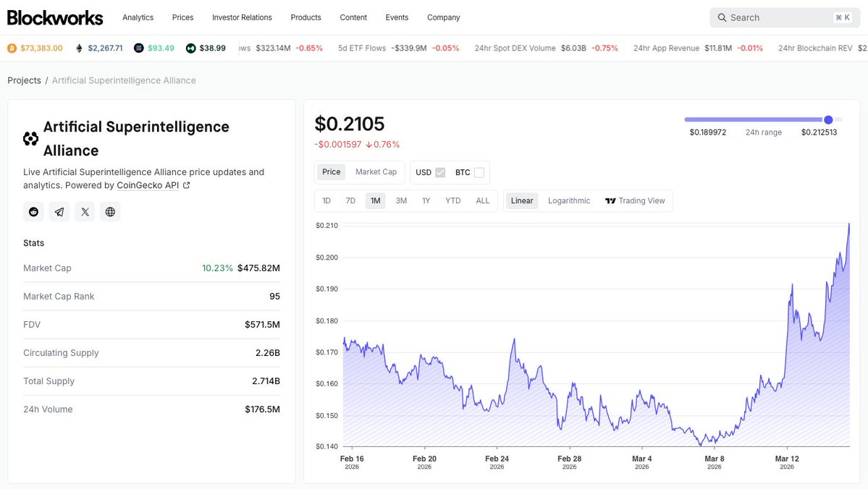Click the price chart peak near Mar 12
The height and width of the screenshot is (489, 868).
pos(792,285)
